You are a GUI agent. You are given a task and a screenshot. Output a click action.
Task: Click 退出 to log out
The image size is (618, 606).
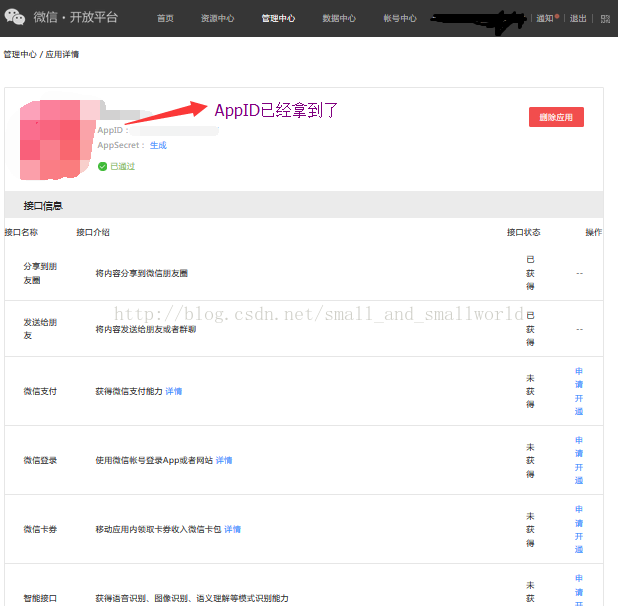point(578,19)
